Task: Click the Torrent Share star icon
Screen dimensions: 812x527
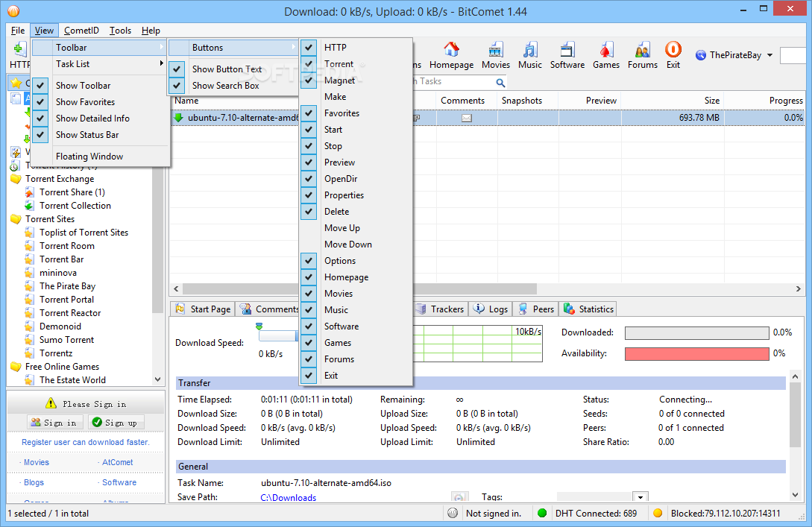Action: [30, 192]
